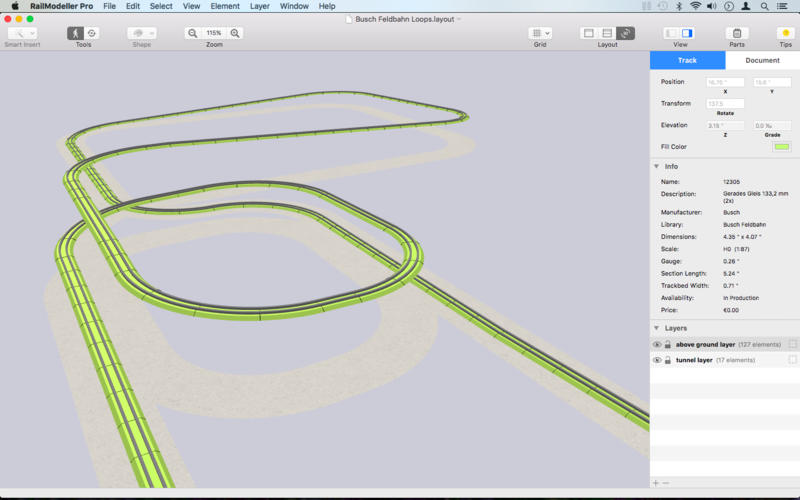Tick the tunnel layer checkbox
Viewport: 800px width, 500px height.
tap(792, 360)
